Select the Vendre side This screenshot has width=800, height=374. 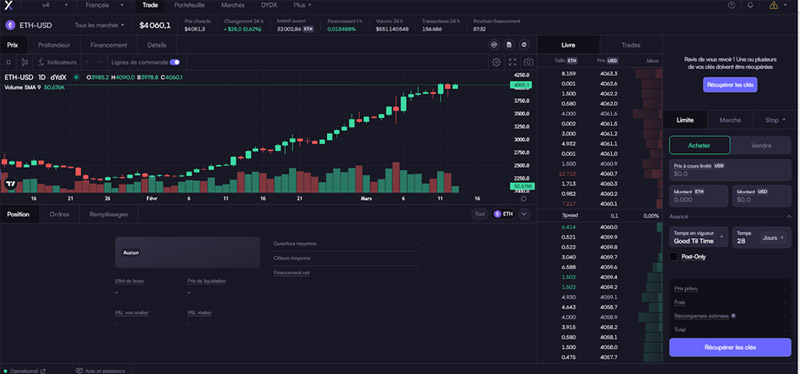click(761, 145)
